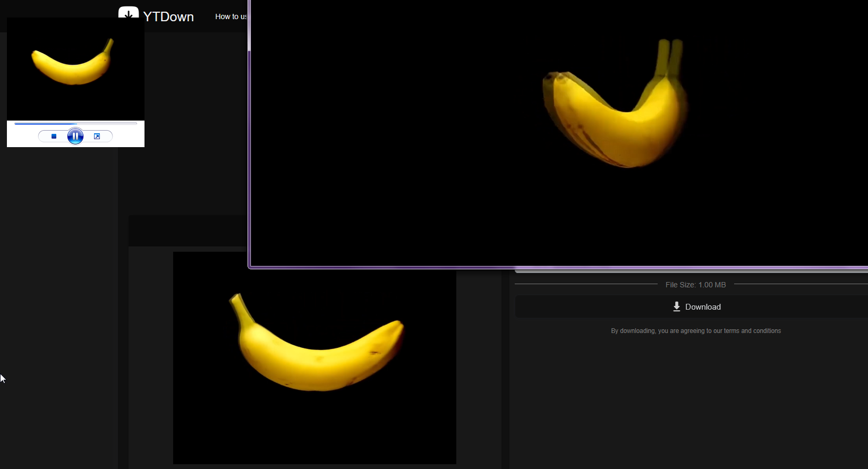Click the arrow icon beside Download
The image size is (868, 469).
[676, 307]
